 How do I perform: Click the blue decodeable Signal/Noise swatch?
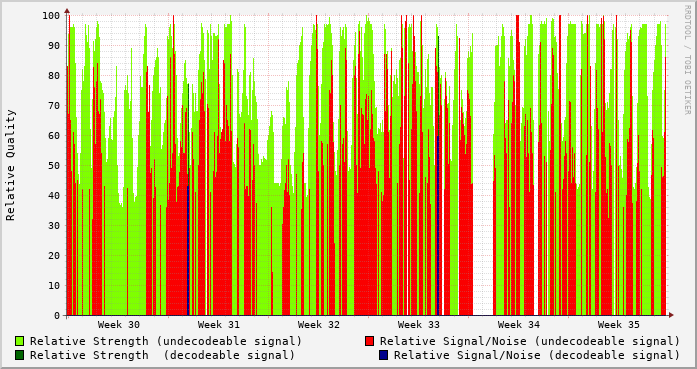[383, 355]
